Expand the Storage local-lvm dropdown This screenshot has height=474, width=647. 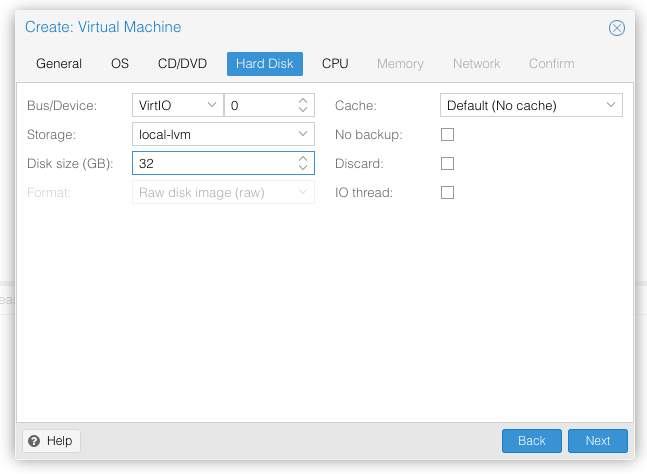coord(223,134)
